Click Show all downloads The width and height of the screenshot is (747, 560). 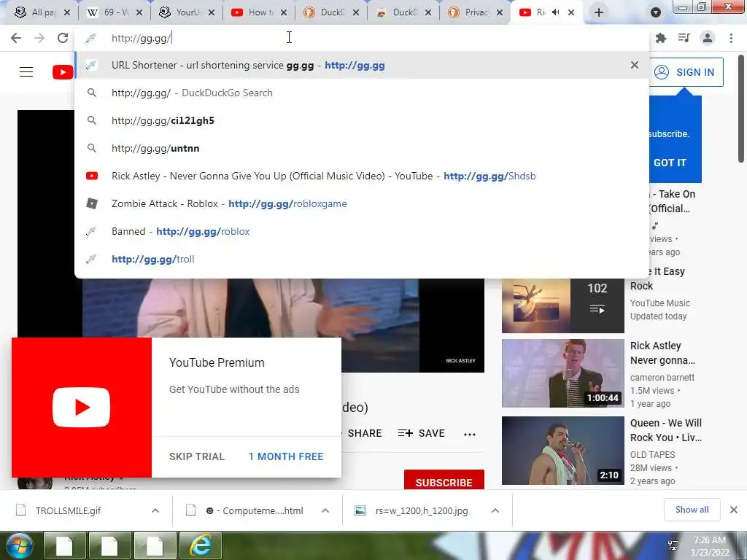pyautogui.click(x=692, y=510)
